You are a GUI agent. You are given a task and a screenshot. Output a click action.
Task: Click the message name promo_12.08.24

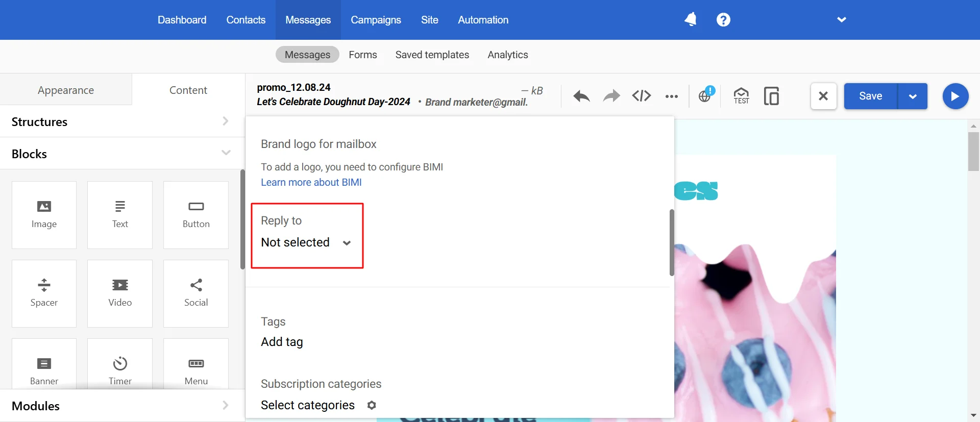[x=293, y=87]
